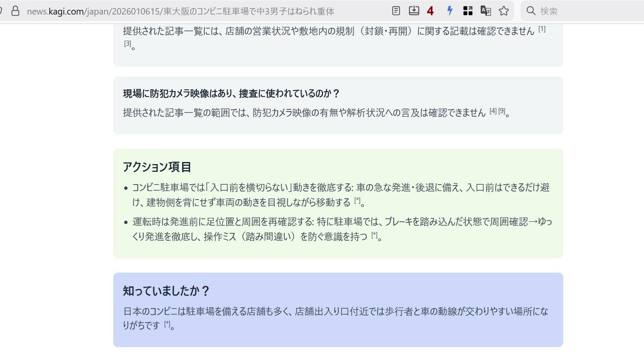This screenshot has width=644, height=359.
Task: Open the QR code grid icon
Action: (x=468, y=11)
